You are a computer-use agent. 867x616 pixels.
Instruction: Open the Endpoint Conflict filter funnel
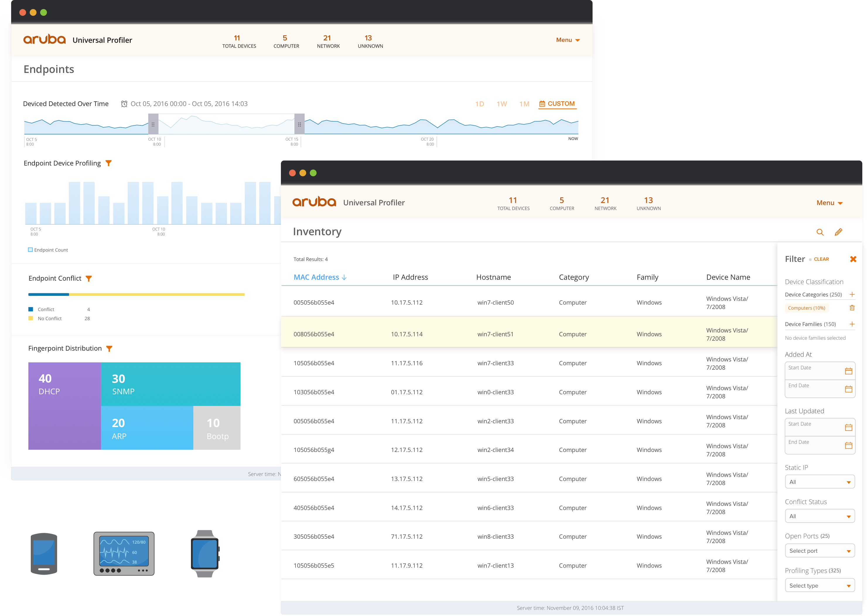(89, 278)
